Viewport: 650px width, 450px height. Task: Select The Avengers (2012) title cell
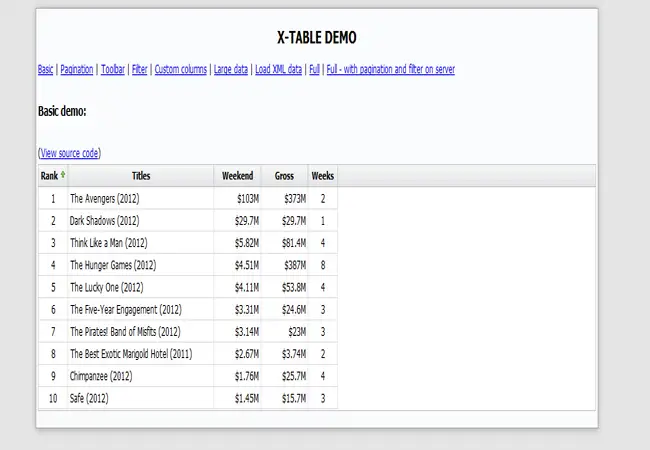coord(141,198)
